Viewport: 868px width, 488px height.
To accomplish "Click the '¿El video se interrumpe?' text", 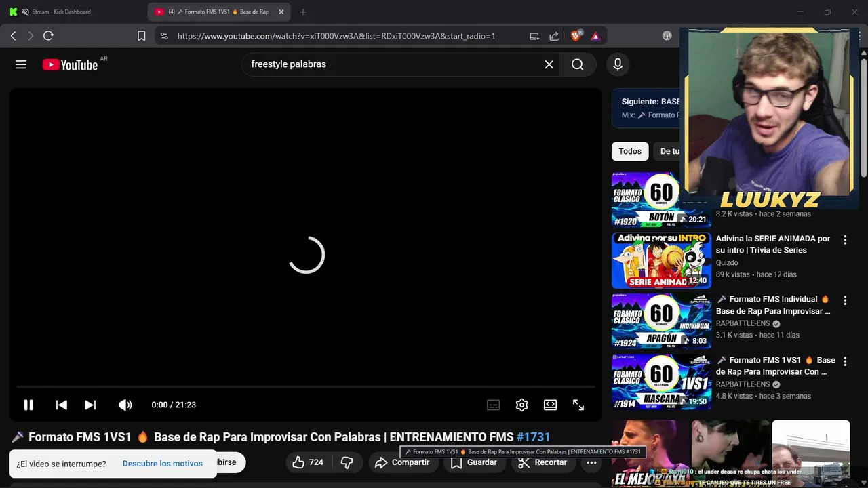I will click(x=61, y=464).
